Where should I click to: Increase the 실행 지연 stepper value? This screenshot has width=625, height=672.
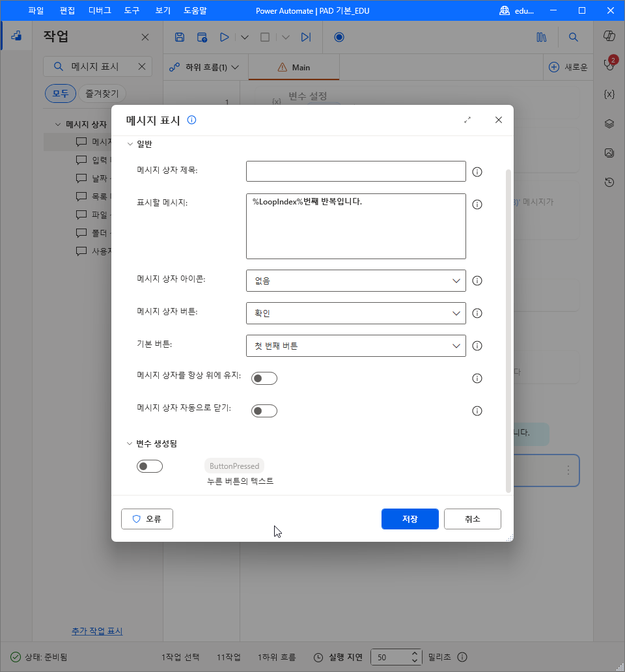click(x=414, y=654)
